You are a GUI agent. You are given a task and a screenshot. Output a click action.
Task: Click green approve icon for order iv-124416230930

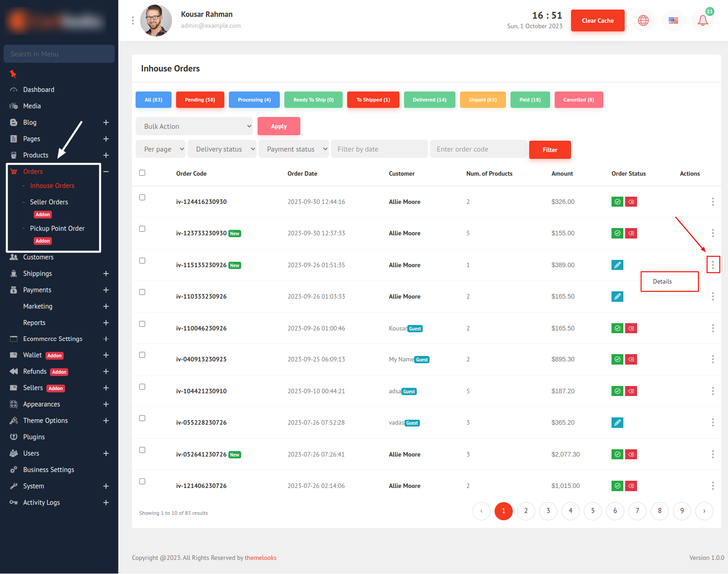(x=617, y=202)
